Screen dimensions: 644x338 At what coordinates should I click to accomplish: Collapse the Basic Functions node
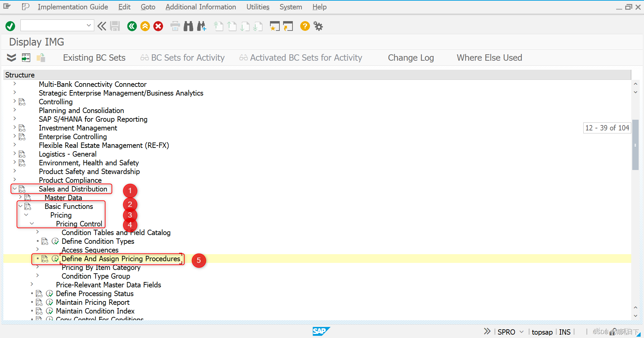pyautogui.click(x=20, y=206)
